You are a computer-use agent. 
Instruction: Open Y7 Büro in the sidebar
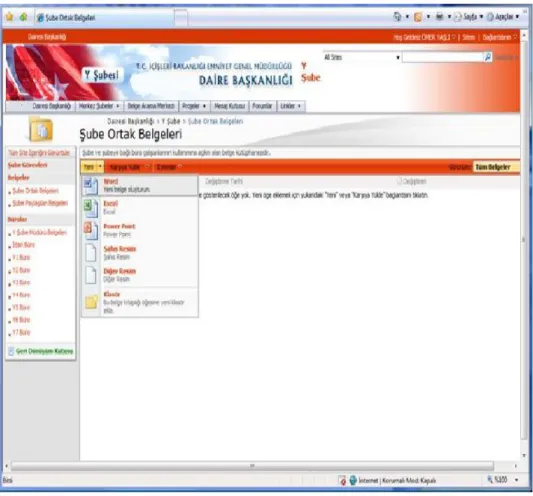(21, 332)
